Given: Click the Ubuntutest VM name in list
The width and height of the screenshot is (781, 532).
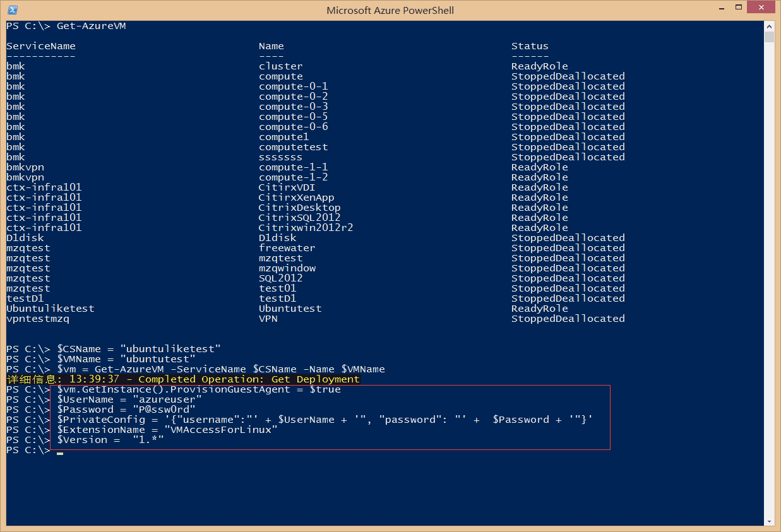Looking at the screenshot, I should [290, 309].
